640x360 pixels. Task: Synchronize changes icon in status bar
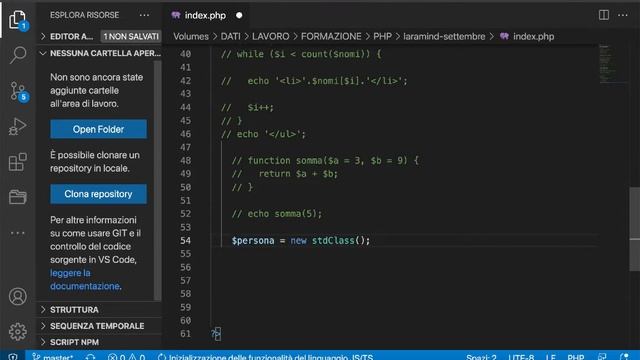click(91, 356)
